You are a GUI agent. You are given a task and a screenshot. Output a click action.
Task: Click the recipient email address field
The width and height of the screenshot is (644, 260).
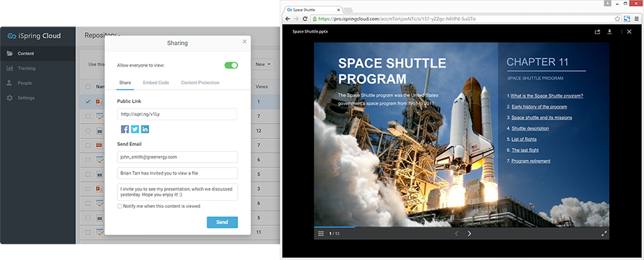(177, 157)
